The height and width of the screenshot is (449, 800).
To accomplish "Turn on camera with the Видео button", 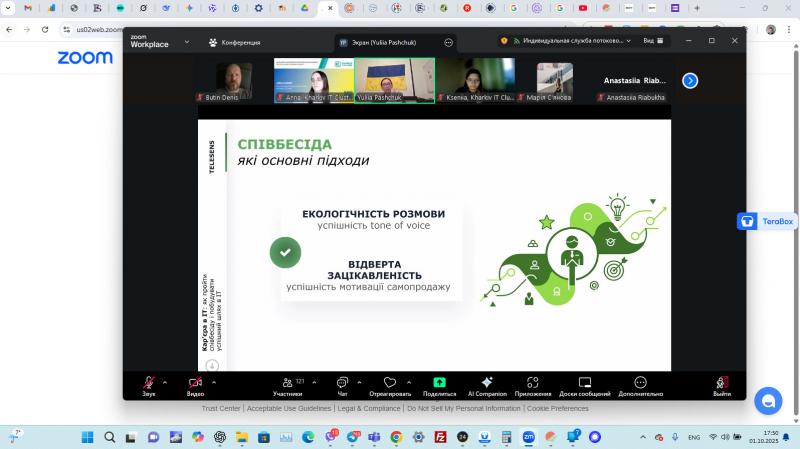I will click(x=195, y=383).
